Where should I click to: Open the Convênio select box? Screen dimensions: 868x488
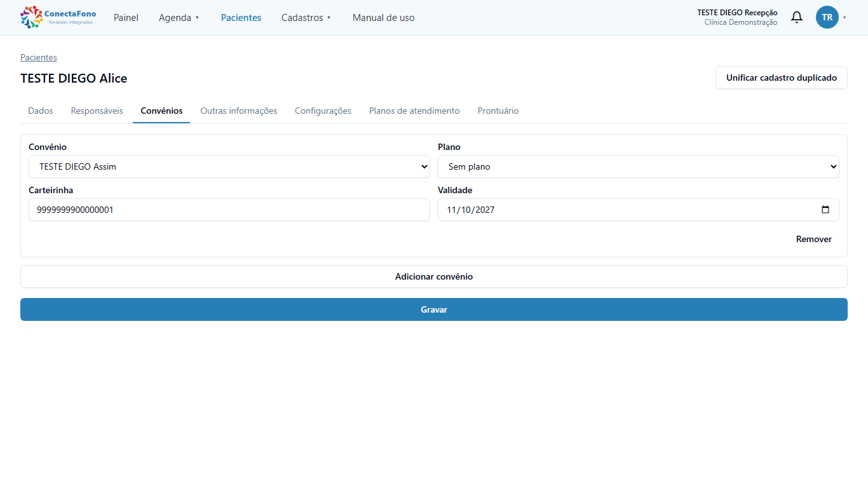click(x=229, y=166)
